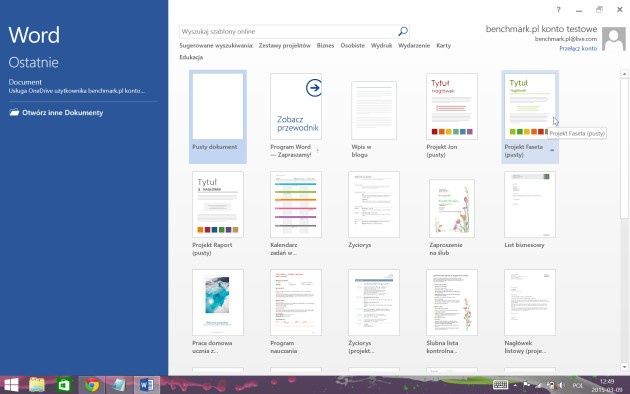Click the scrollbar up arrow

[x=624, y=74]
